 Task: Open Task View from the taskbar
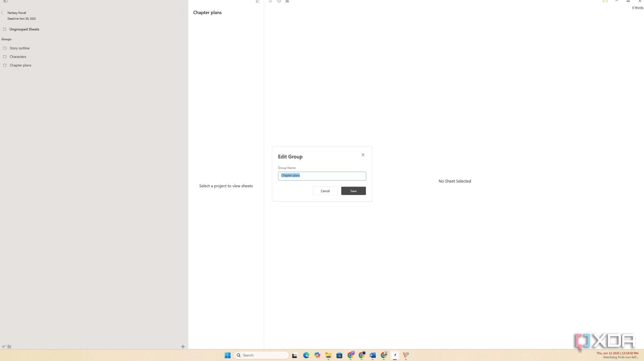click(295, 355)
